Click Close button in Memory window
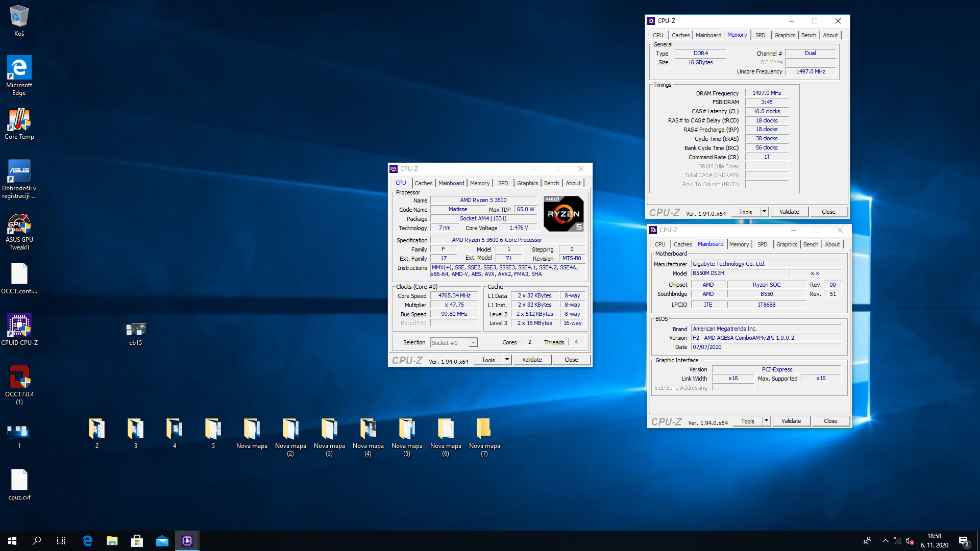 tap(828, 212)
